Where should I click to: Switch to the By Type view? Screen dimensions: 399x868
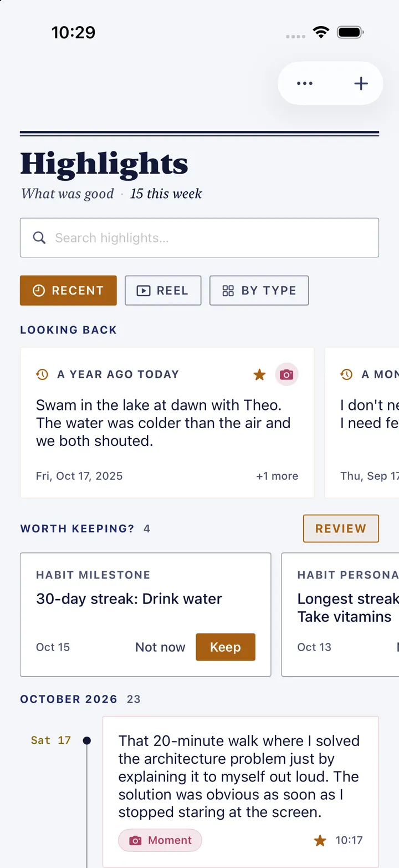point(259,291)
